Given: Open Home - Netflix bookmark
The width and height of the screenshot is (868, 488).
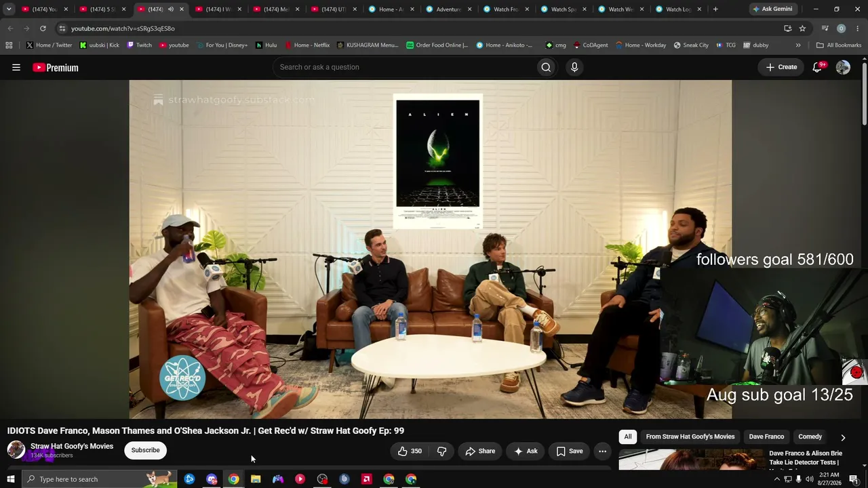Looking at the screenshot, I should 307,45.
